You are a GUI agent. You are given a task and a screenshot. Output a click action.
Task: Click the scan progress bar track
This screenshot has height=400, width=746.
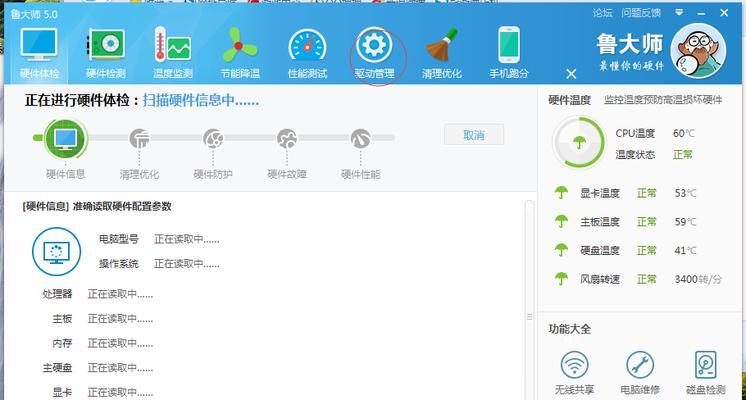pos(214,138)
